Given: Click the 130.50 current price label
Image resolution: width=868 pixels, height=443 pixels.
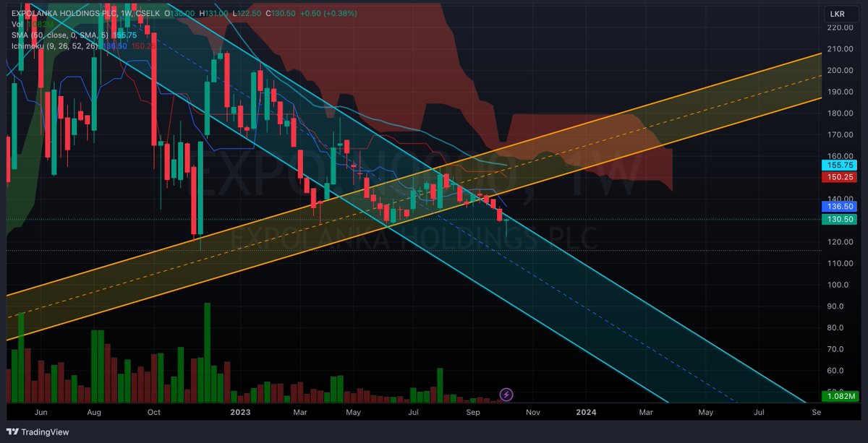Looking at the screenshot, I should pos(840,219).
